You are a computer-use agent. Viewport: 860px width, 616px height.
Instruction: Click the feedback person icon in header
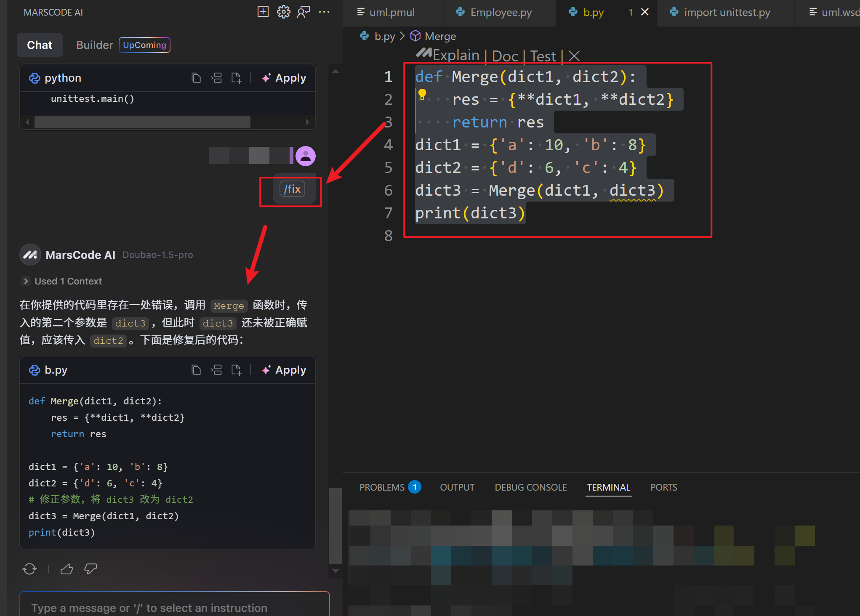[303, 12]
